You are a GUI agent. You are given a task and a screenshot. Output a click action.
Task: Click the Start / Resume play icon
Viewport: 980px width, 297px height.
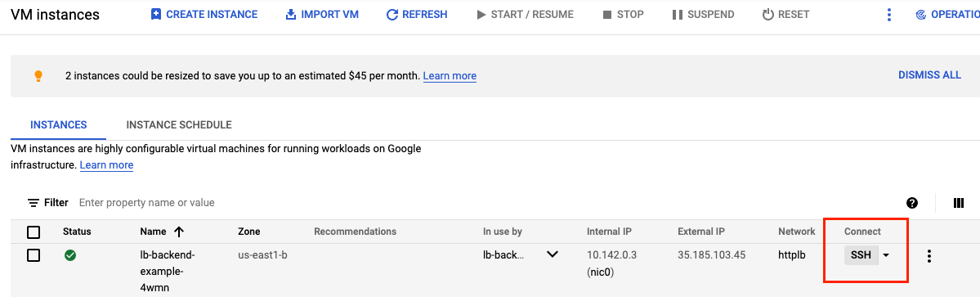(481, 15)
